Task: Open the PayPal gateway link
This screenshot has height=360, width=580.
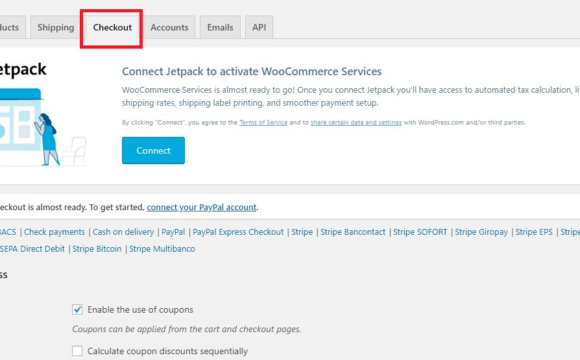Action: tap(173, 232)
